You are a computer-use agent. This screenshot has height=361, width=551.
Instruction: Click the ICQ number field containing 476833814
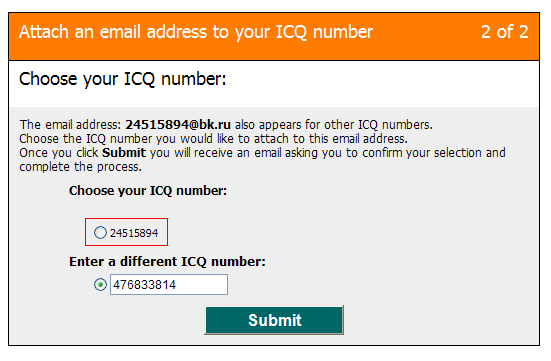point(169,284)
